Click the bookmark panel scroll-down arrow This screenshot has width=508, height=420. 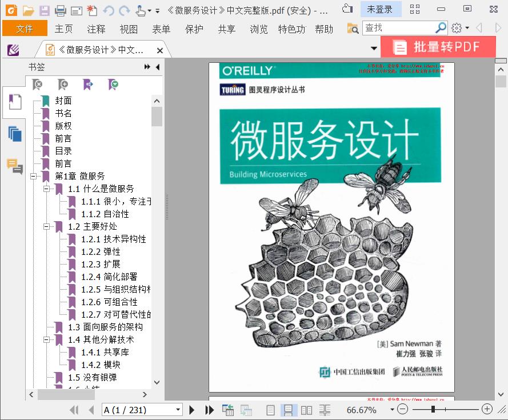coord(157,382)
